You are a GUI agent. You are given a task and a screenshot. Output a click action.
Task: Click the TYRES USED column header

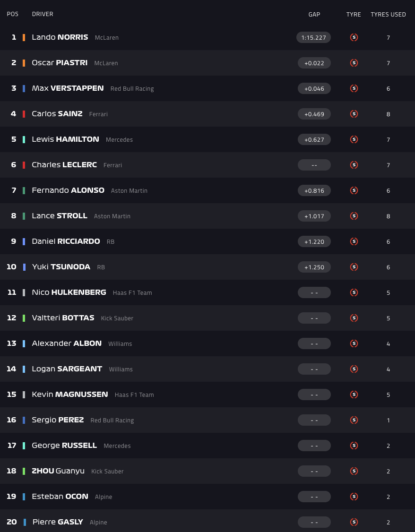pos(388,14)
